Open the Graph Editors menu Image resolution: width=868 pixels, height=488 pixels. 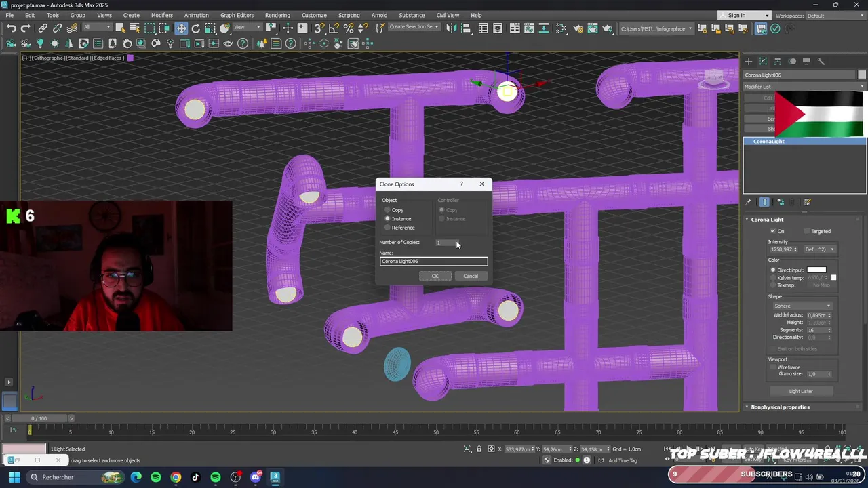[x=237, y=15]
